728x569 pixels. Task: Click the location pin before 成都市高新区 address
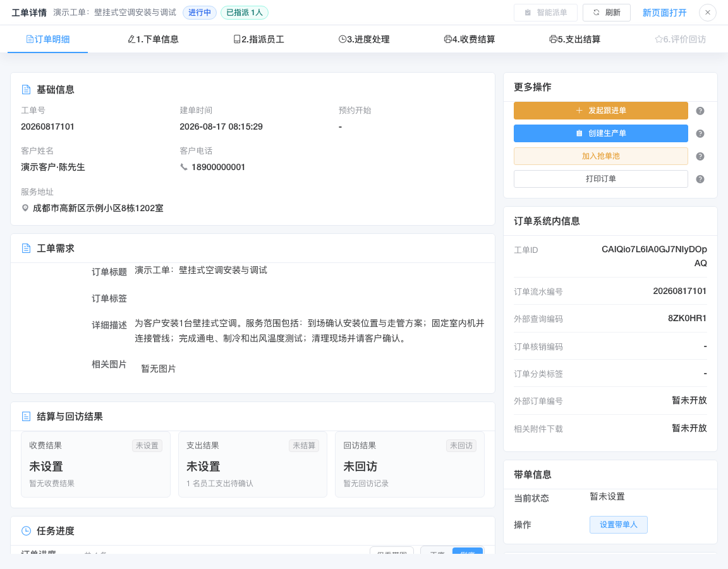(x=25, y=208)
